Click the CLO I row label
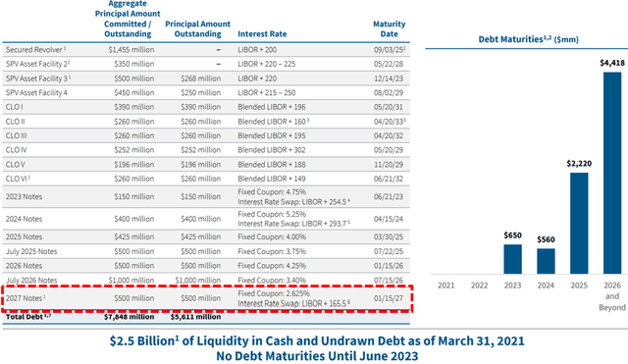Image resolution: width=628 pixels, height=364 pixels. [x=14, y=107]
